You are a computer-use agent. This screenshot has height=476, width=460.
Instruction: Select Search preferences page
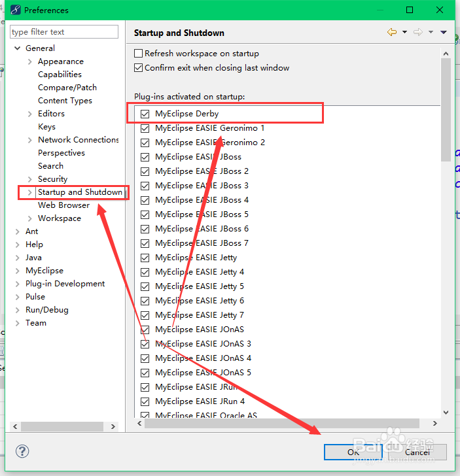(x=51, y=166)
